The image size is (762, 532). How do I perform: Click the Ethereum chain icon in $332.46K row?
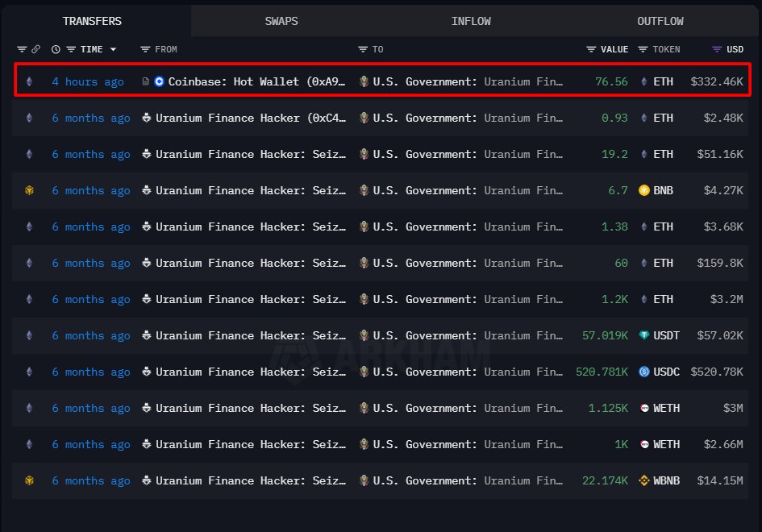tap(29, 81)
